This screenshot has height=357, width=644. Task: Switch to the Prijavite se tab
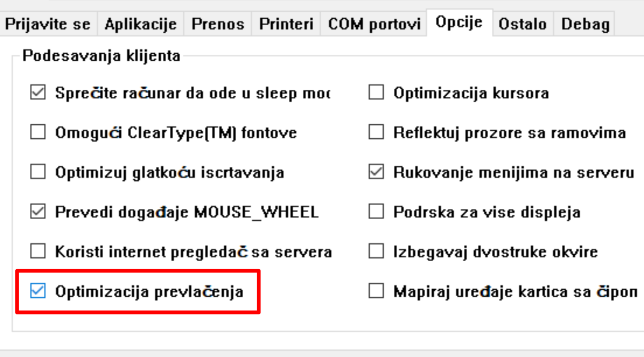coord(48,24)
